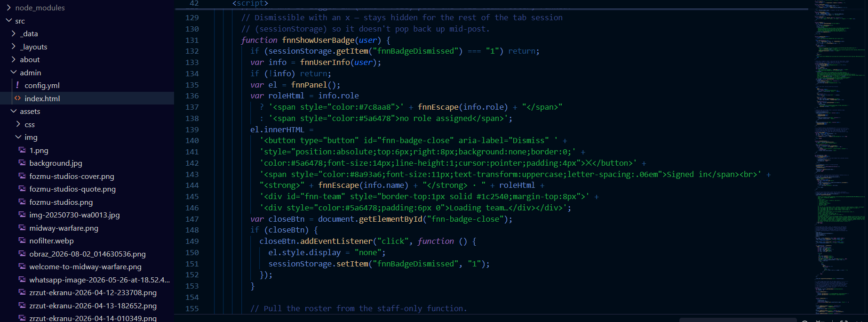
Task: Click the icon next to nofilter.webp
Action: coord(22,241)
